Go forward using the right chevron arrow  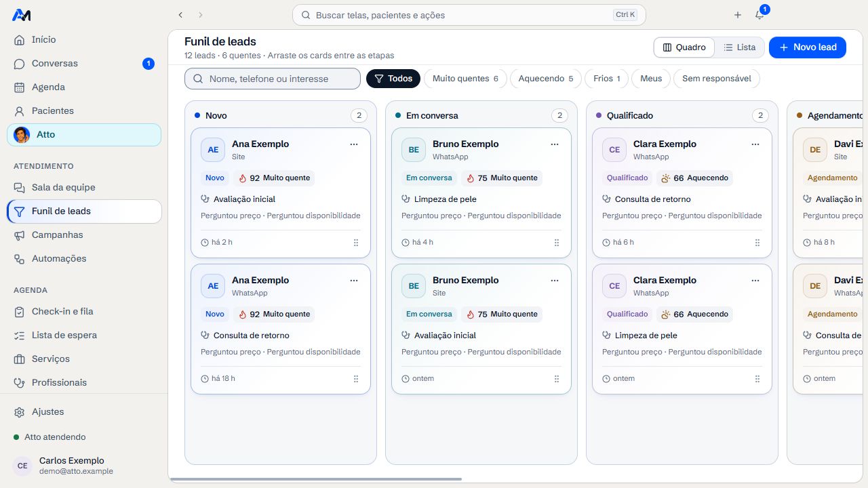click(x=201, y=15)
